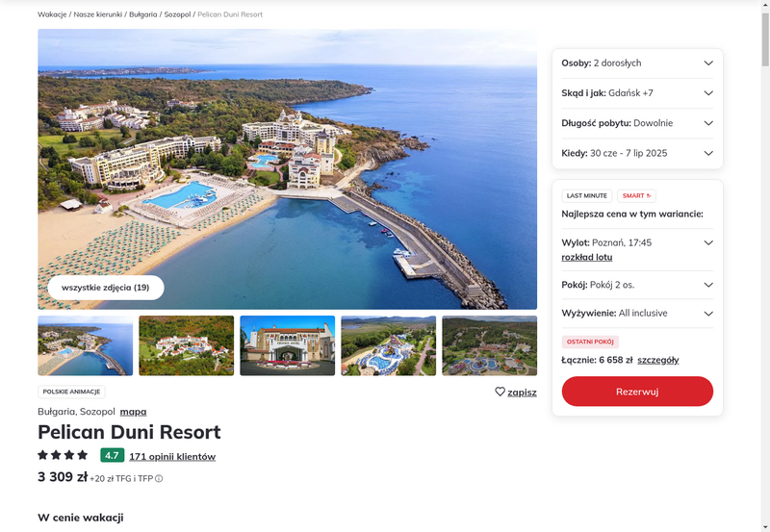Click the SMART badge icon

click(636, 196)
